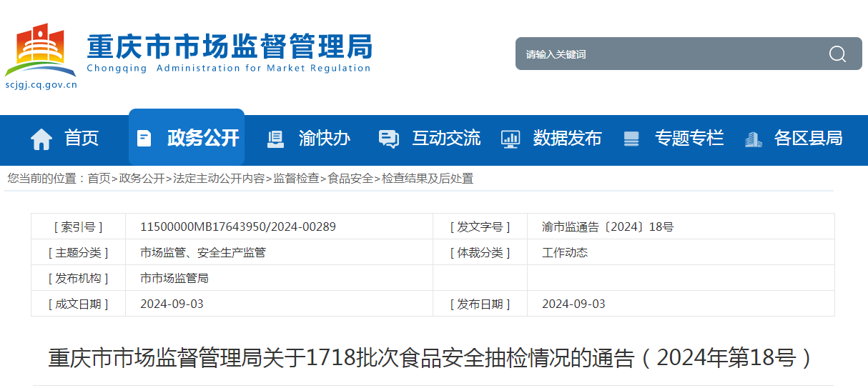
Task: Click the chart monitor icon beside 数据发布
Action: click(x=511, y=139)
